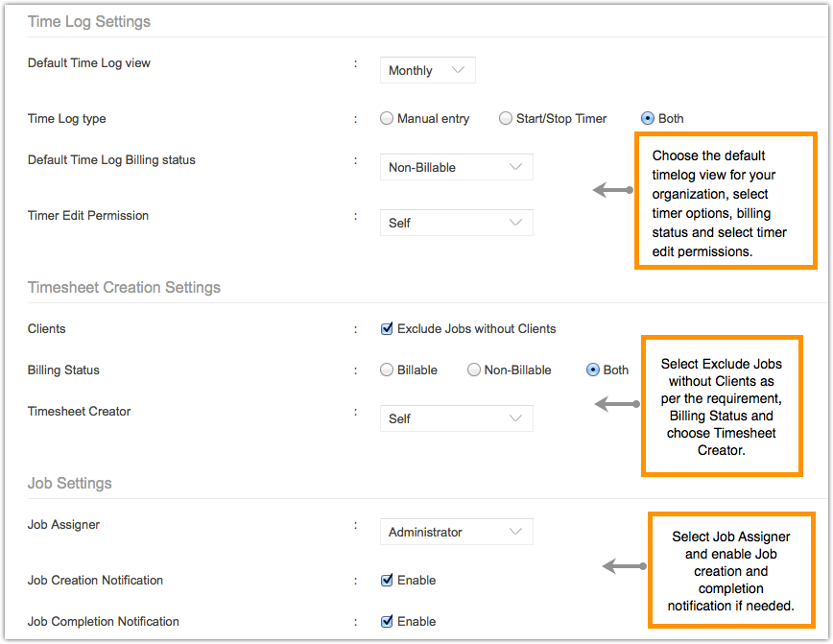Screen dimensions: 833x644
Task: Expand the Default Time Log Billing status dropdown
Action: [x=456, y=168]
